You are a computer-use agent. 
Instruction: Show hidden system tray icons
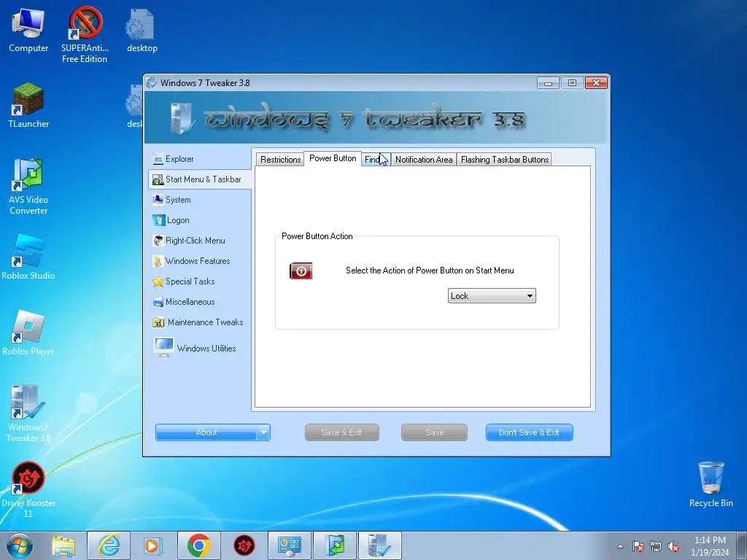click(620, 546)
